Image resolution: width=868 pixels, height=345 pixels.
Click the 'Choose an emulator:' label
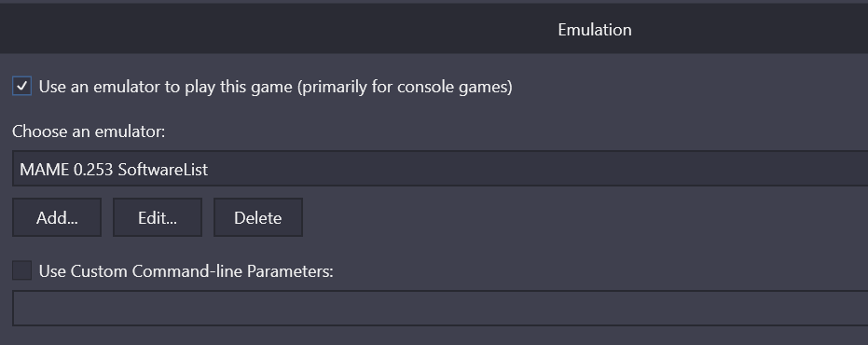pyautogui.click(x=89, y=131)
